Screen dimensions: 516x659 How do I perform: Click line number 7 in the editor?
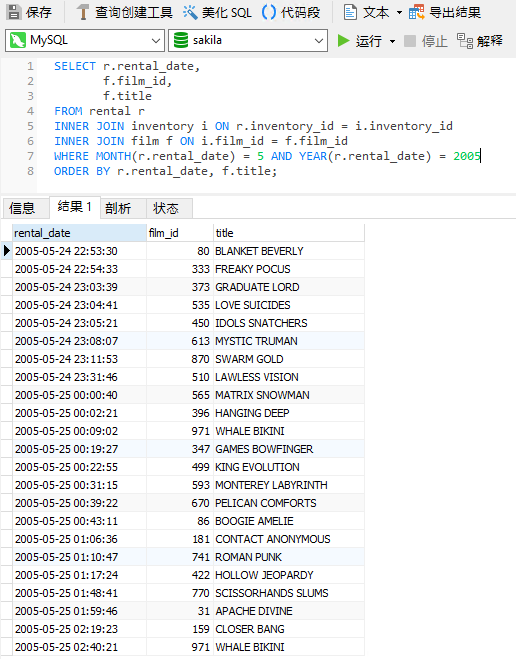[30, 156]
